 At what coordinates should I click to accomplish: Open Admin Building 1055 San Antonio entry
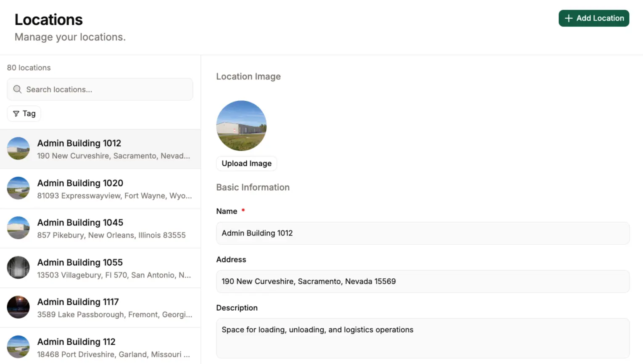pyautogui.click(x=113, y=268)
